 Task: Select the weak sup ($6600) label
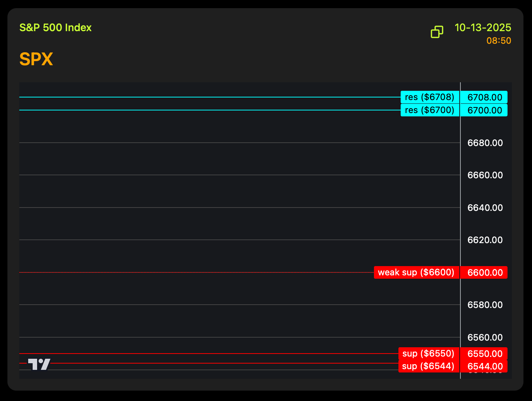(416, 272)
